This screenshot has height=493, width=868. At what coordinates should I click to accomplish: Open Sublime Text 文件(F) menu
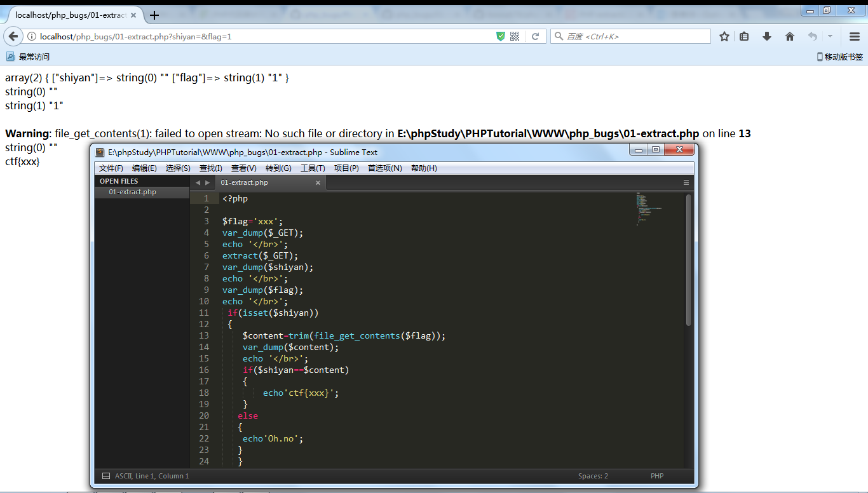[111, 168]
